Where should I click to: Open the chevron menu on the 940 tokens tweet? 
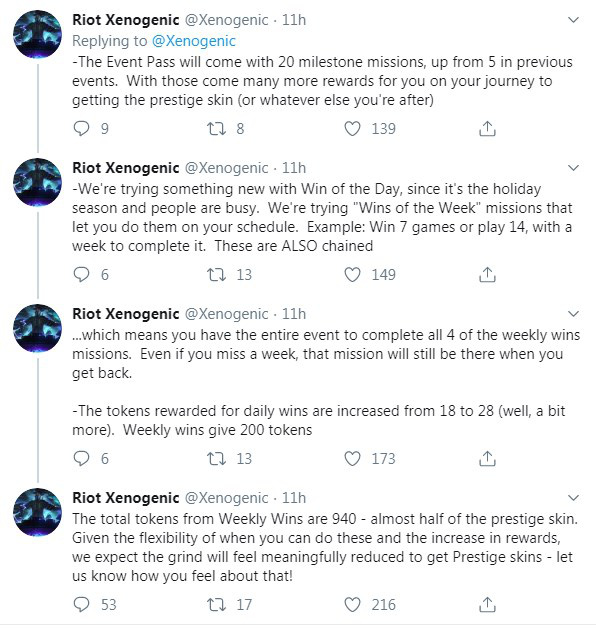(x=574, y=498)
